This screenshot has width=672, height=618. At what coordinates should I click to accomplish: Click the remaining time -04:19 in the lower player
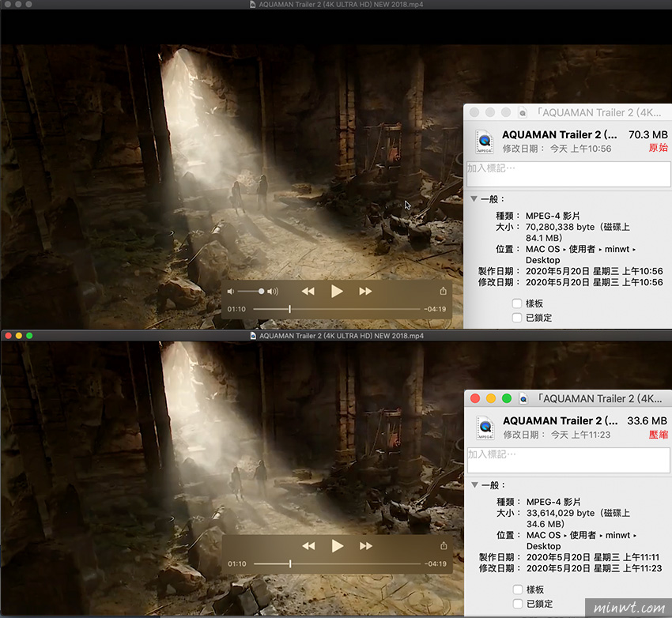(435, 563)
